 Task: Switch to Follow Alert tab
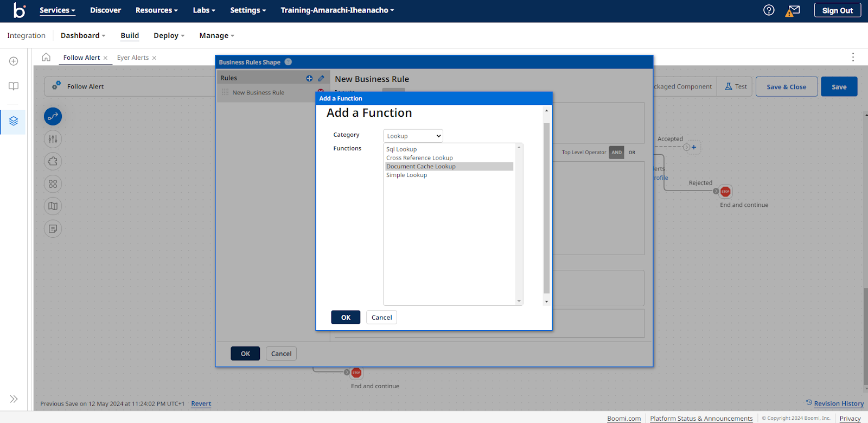click(81, 58)
